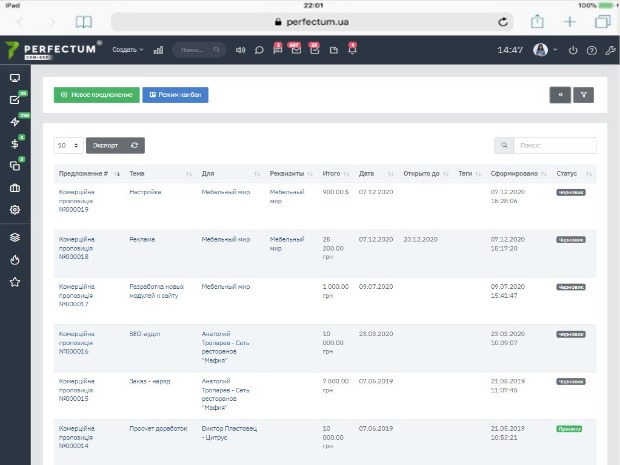Click the collapse double-arrow button
The width and height of the screenshot is (620, 465).
[560, 95]
